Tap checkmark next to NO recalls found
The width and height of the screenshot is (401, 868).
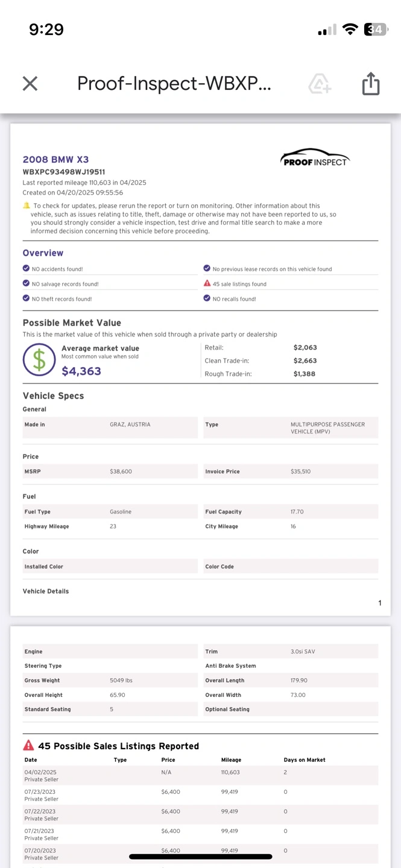point(207,298)
